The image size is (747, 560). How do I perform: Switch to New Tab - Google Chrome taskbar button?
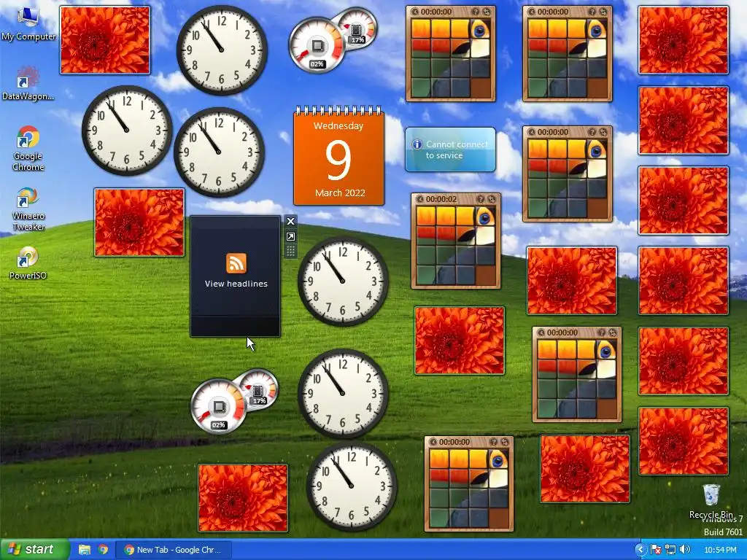pos(174,550)
